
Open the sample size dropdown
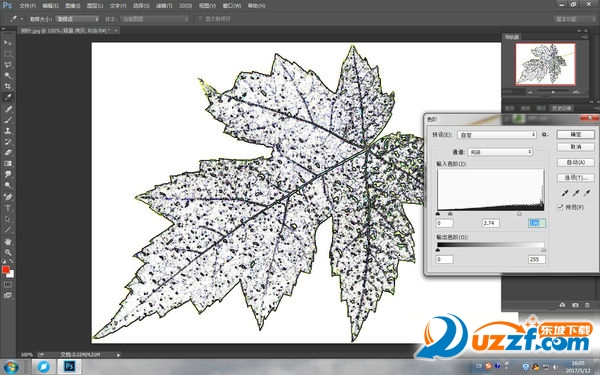coord(78,19)
